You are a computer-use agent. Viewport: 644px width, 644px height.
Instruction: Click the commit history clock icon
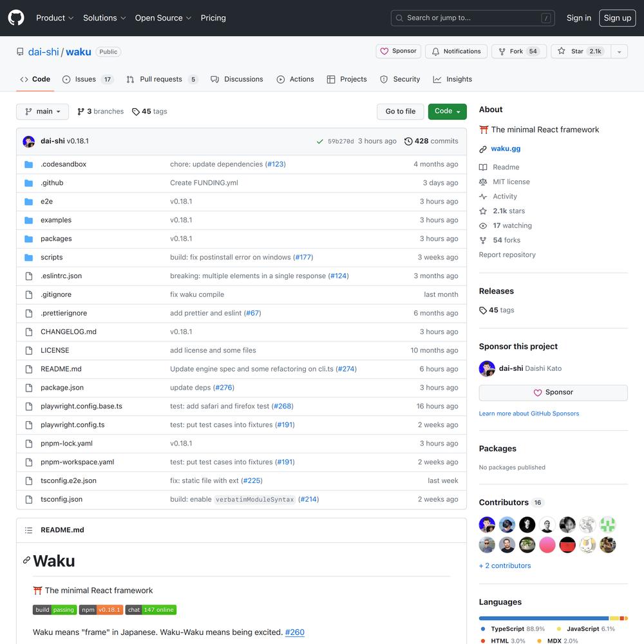pyautogui.click(x=408, y=141)
